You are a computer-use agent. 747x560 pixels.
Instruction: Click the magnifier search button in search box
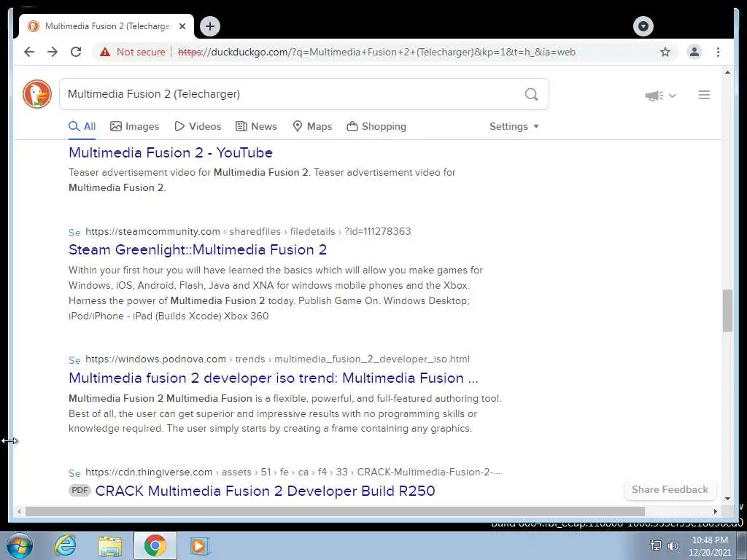pyautogui.click(x=531, y=94)
